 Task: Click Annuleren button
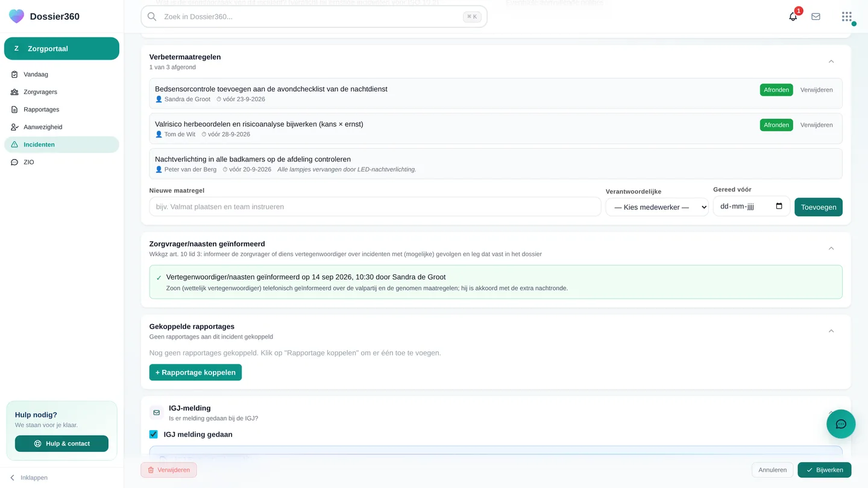click(x=773, y=470)
